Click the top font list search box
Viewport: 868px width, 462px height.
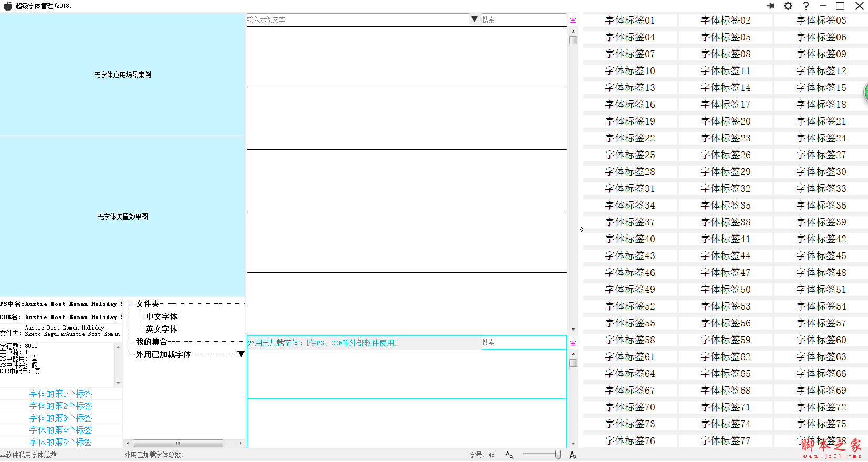(x=523, y=19)
